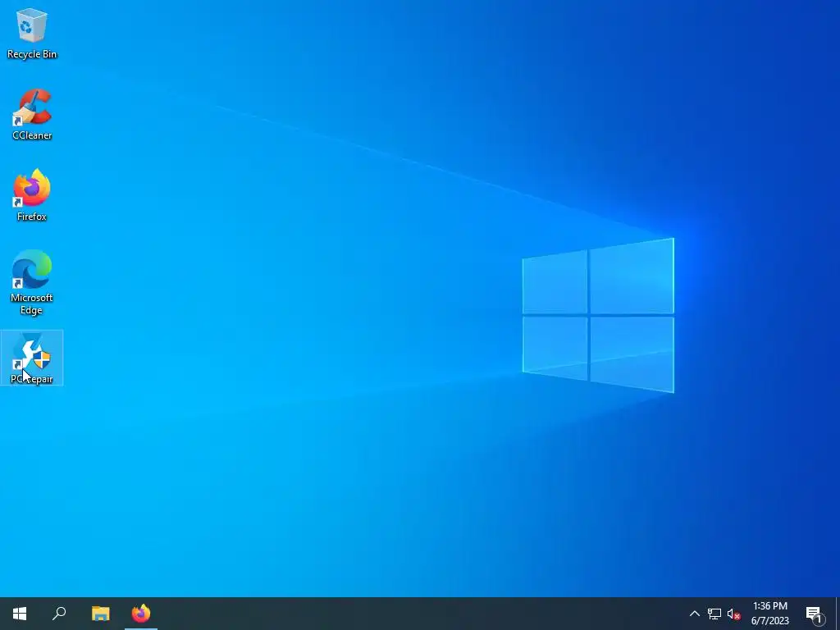Open the notification action center
This screenshot has height=630, width=840.
[x=815, y=614]
